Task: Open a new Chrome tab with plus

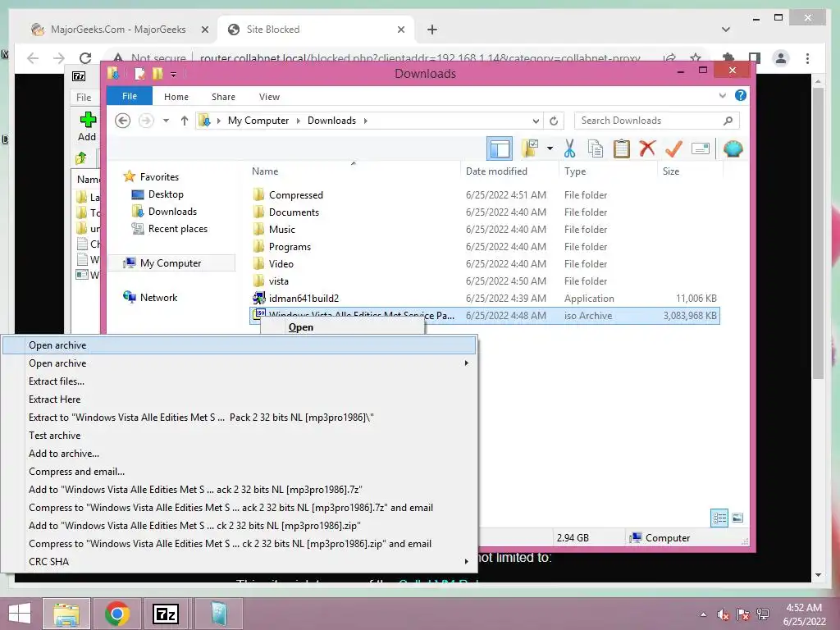Action: [432, 30]
